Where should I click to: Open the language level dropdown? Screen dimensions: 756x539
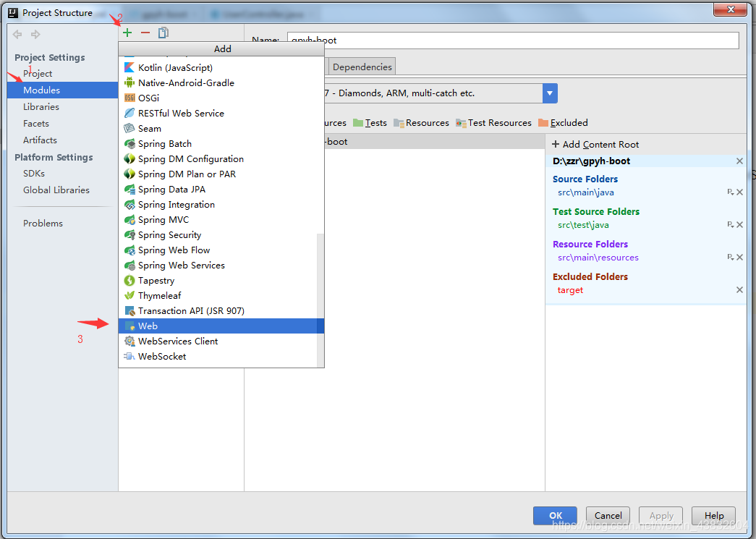[x=550, y=93]
